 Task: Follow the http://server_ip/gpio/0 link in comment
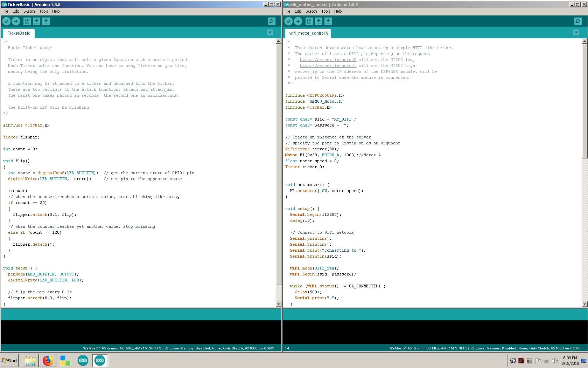coord(328,60)
